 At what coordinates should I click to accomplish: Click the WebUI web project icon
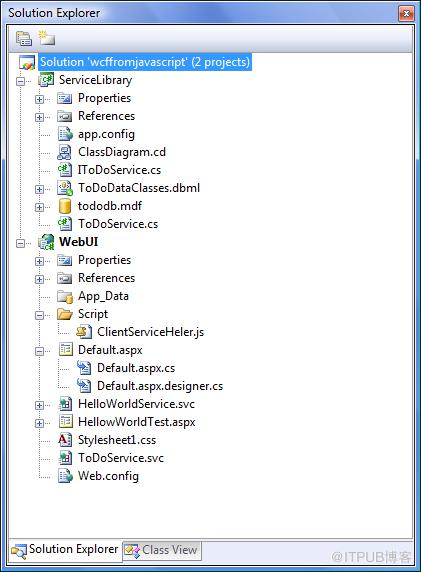tap(46, 242)
